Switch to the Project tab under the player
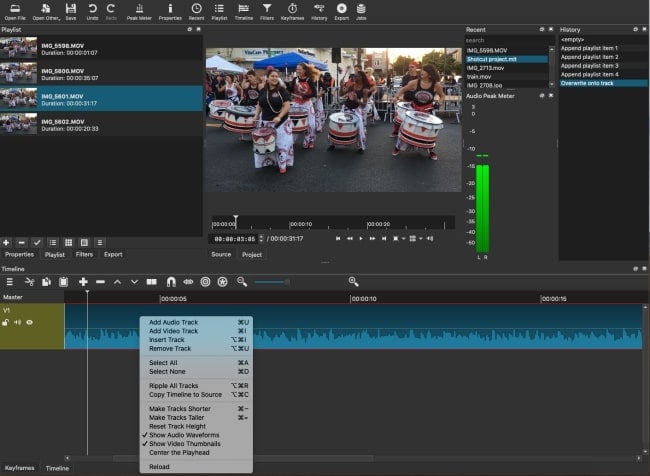The image size is (650, 476). point(252,254)
